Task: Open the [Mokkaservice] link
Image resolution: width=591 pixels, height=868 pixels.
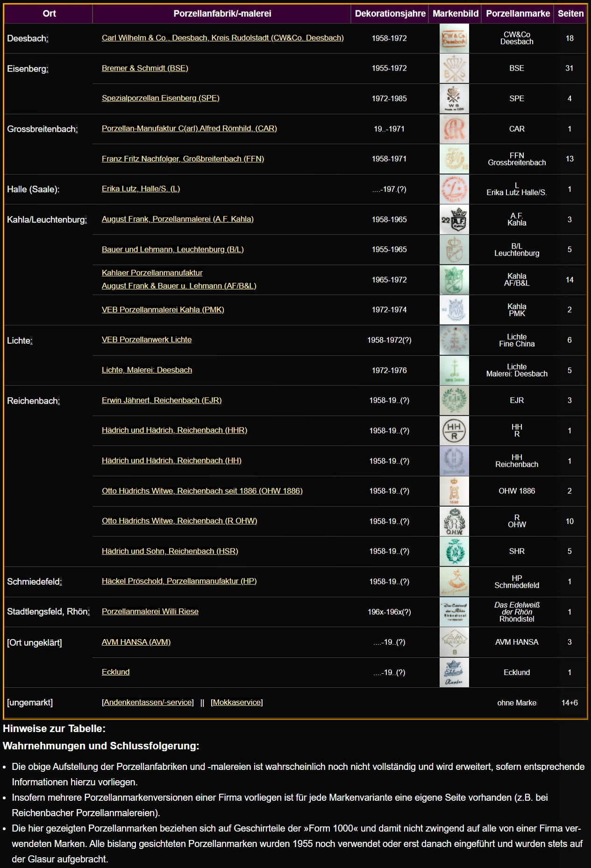Action: tap(237, 702)
